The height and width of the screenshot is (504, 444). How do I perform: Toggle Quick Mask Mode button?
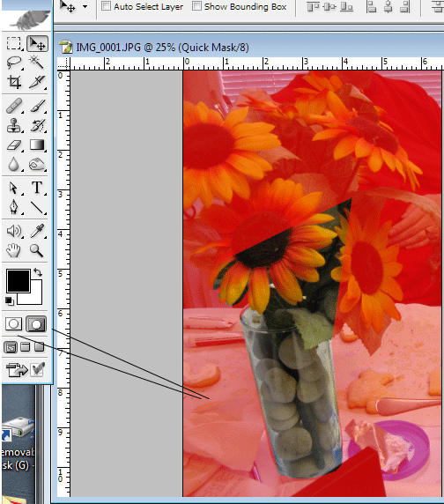coord(35,324)
